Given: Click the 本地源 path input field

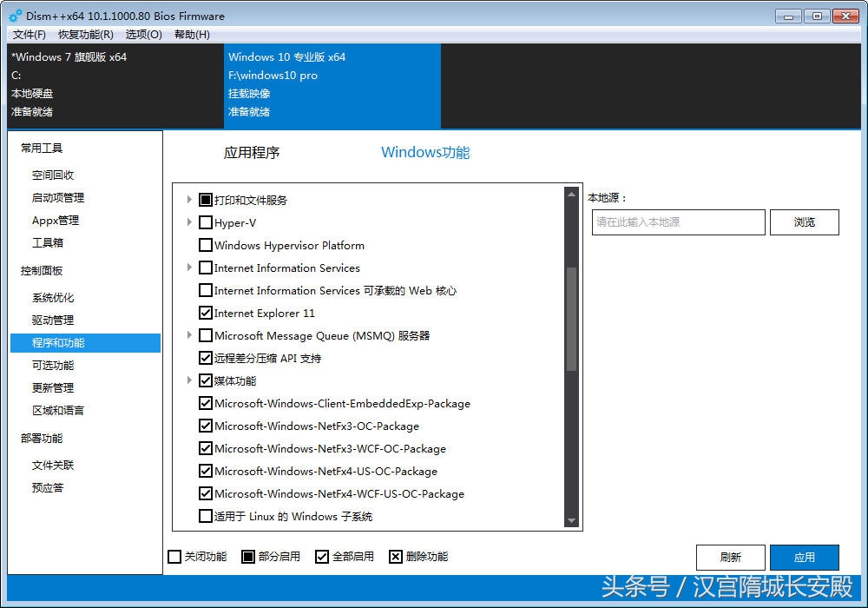Looking at the screenshot, I should 678,222.
